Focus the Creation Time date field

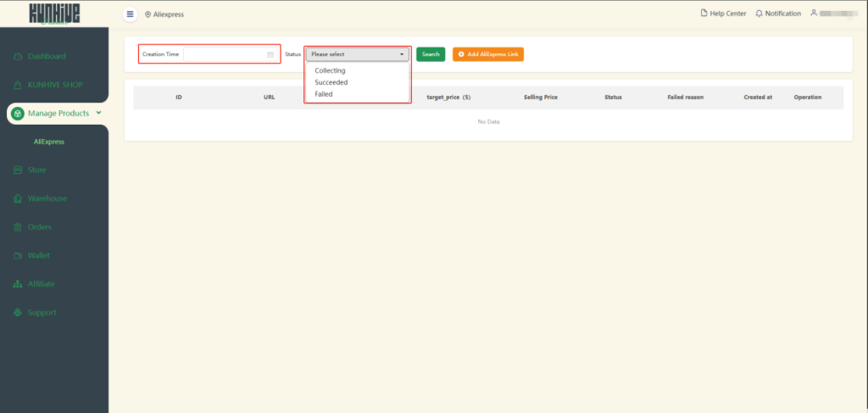pos(231,55)
